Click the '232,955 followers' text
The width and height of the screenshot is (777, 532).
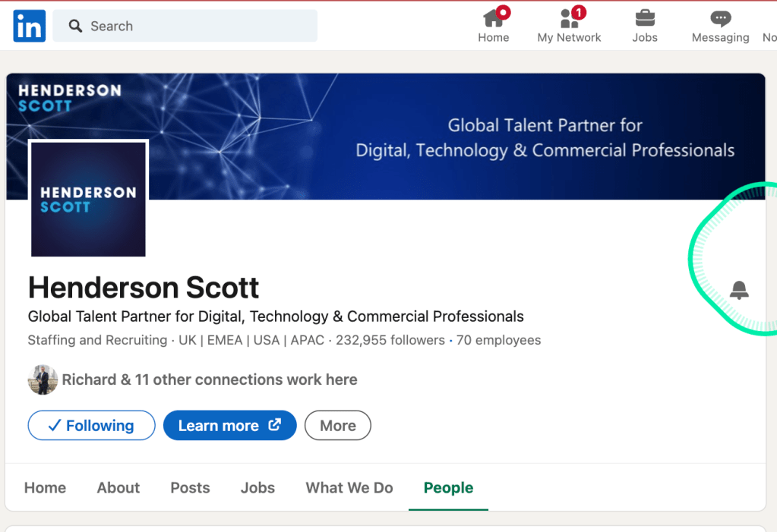(x=390, y=340)
